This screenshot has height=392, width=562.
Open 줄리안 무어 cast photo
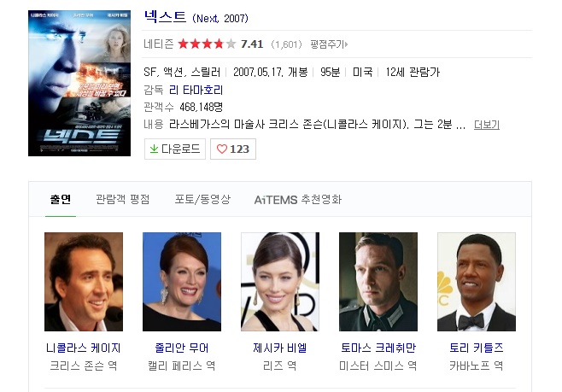click(x=182, y=282)
